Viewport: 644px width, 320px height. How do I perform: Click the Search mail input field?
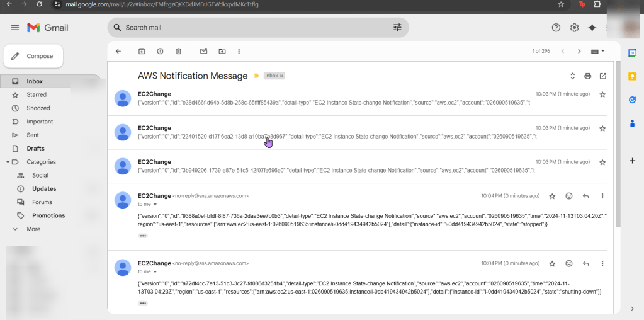[x=252, y=28]
